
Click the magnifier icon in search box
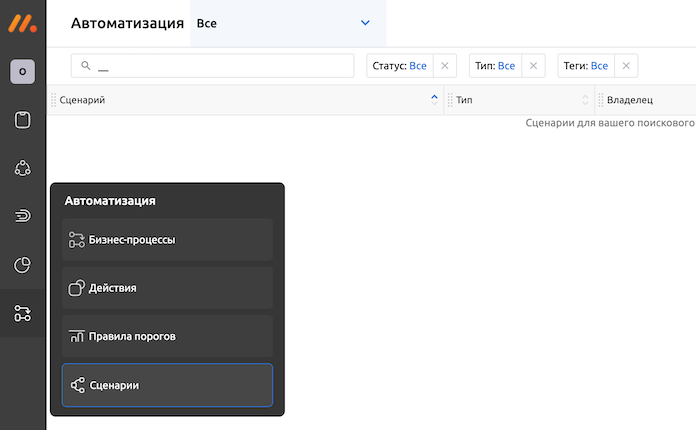click(x=86, y=66)
